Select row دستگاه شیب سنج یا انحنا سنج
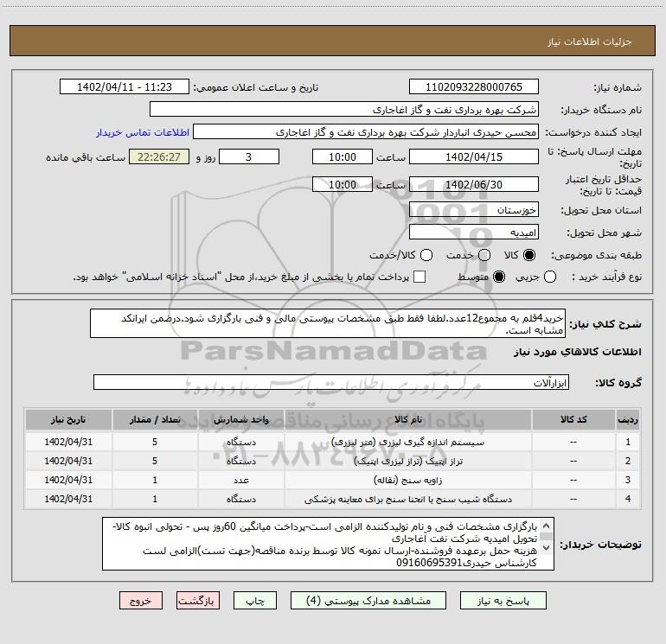The width and height of the screenshot is (666, 644). [333, 500]
